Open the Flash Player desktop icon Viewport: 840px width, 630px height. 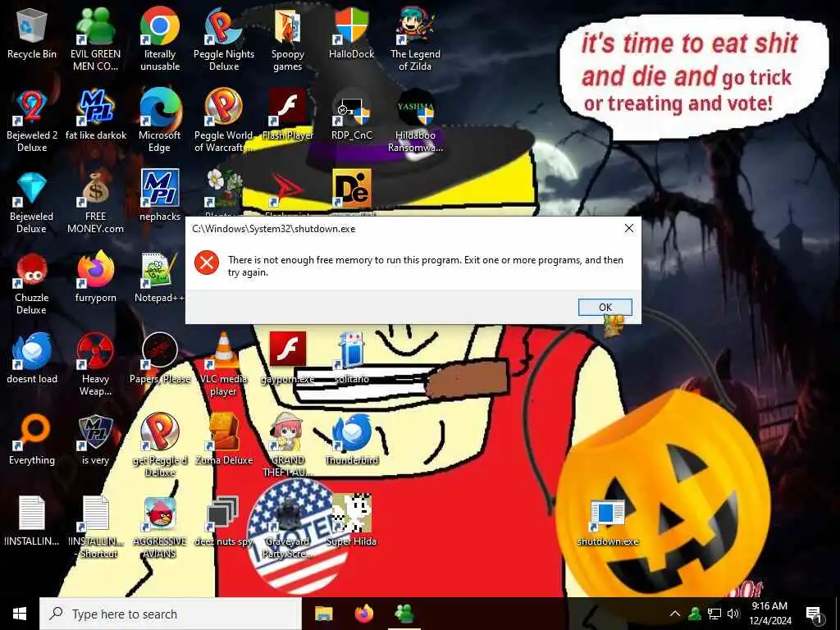point(288,114)
